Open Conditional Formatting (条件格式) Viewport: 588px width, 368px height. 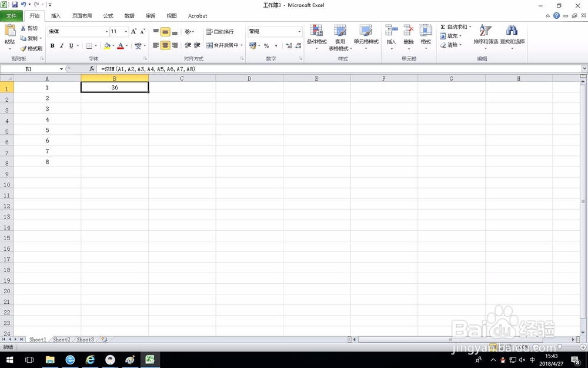coord(317,37)
